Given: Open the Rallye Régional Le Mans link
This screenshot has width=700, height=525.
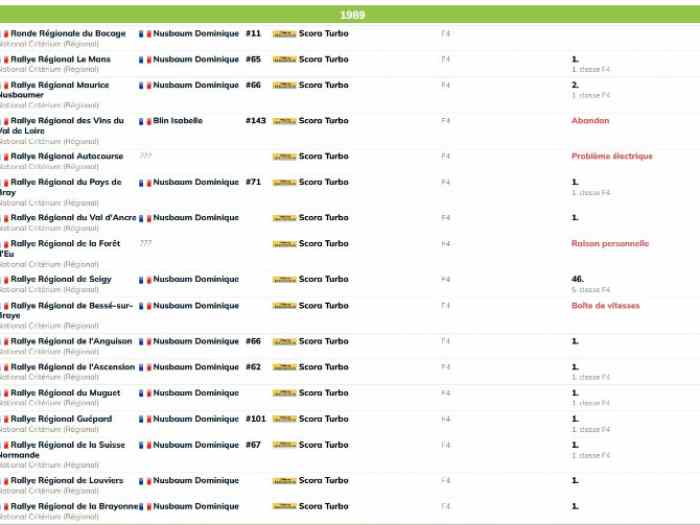Looking at the screenshot, I should tap(60, 59).
